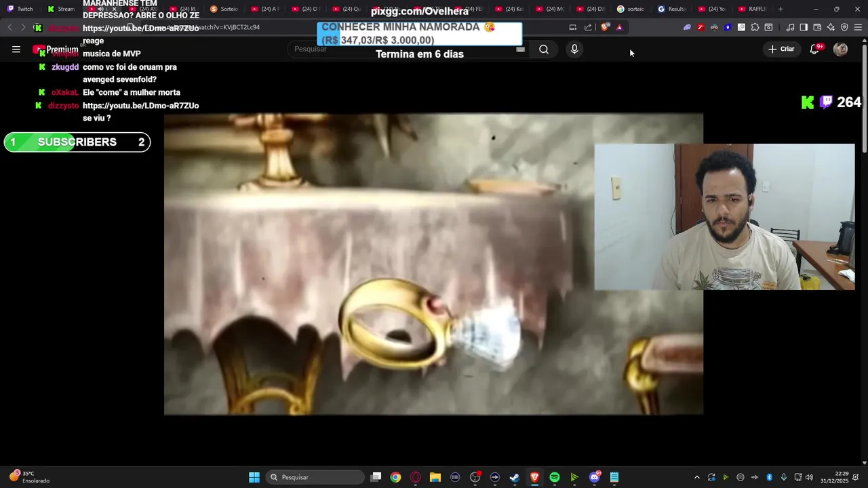Open Brave browser from the taskbar
Image resolution: width=868 pixels, height=488 pixels.
pos(534,477)
